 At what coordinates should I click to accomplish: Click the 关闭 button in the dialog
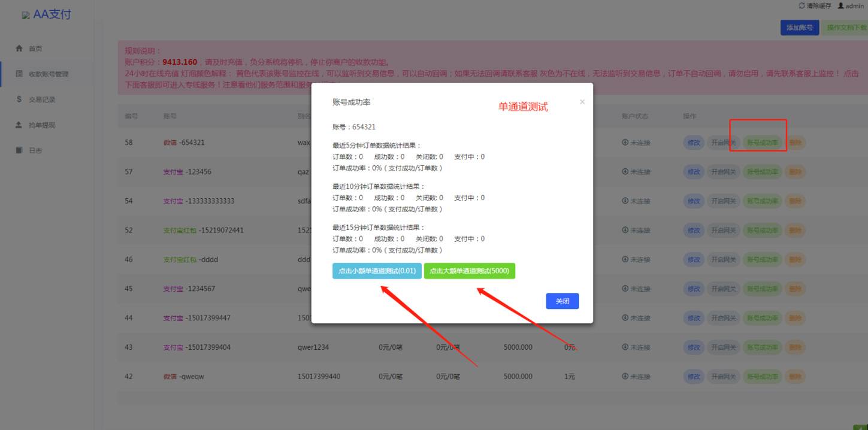pos(562,301)
